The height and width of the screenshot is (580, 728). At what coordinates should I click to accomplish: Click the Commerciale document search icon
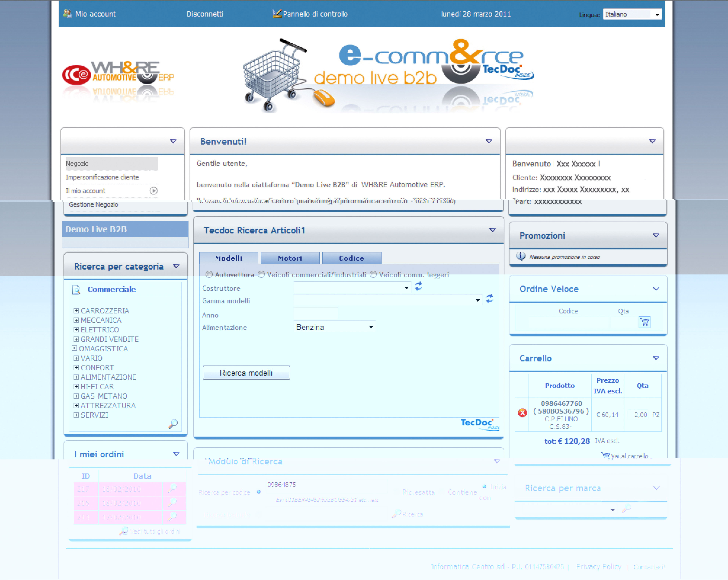click(x=77, y=290)
